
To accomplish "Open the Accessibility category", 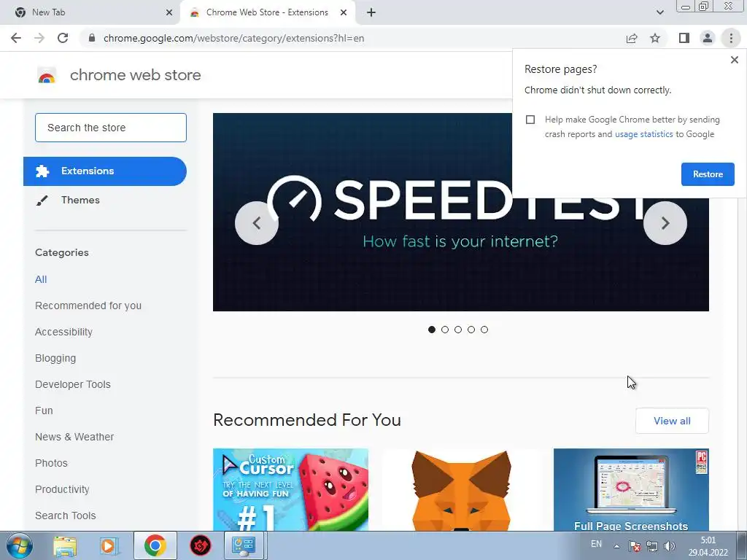I will 64,332.
